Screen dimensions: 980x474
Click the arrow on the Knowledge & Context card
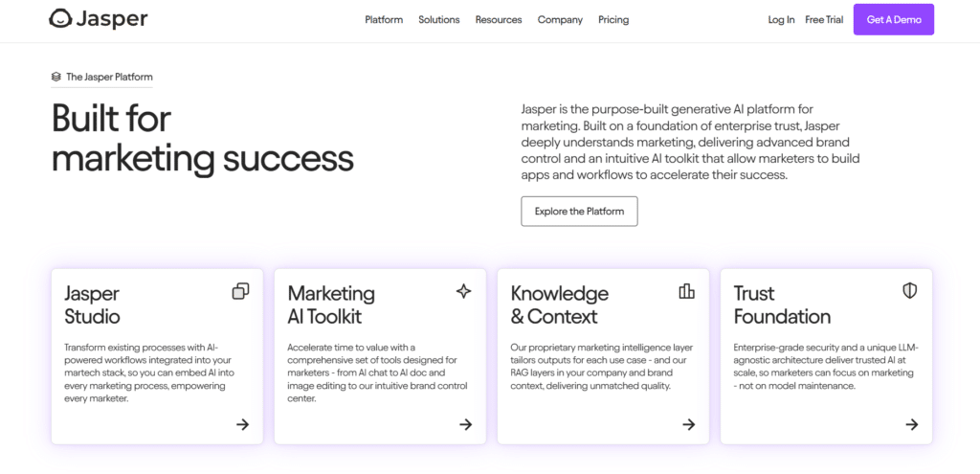coord(689,424)
